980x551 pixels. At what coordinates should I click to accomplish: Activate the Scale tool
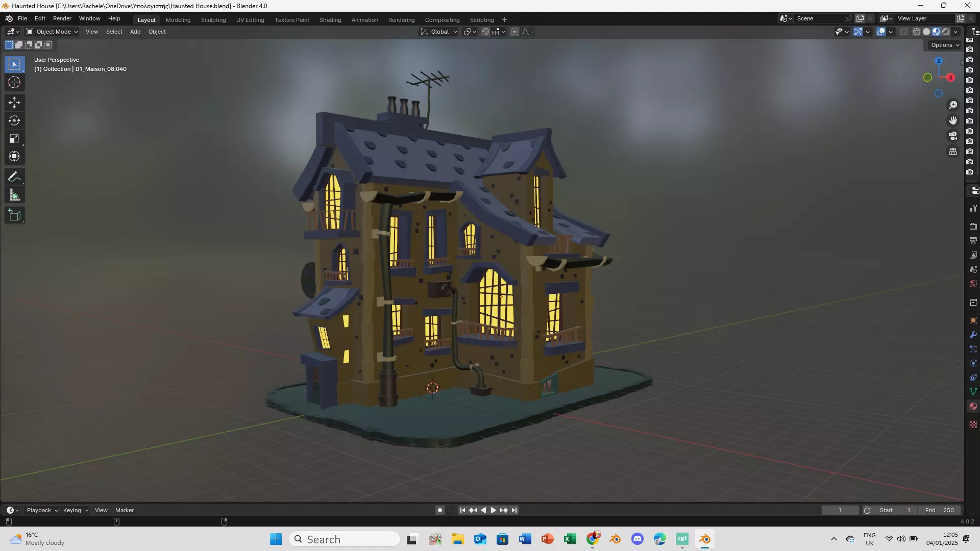pos(14,138)
